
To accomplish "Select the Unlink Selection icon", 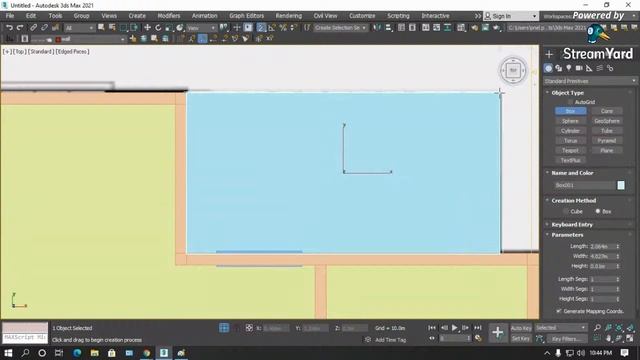I will (44, 28).
